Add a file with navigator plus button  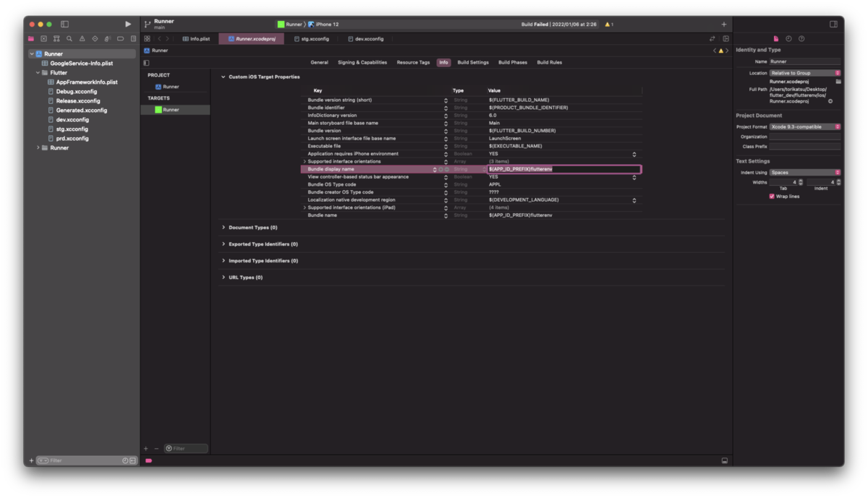[31, 460]
